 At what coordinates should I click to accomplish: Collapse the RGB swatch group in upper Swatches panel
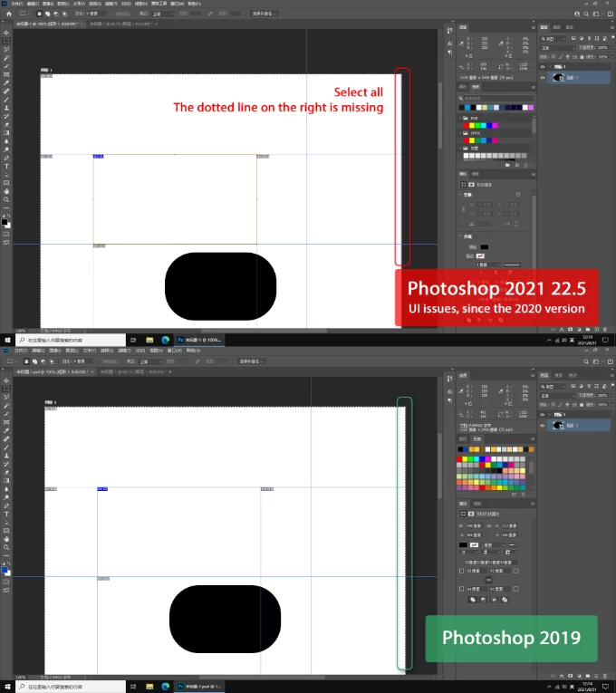click(x=460, y=118)
